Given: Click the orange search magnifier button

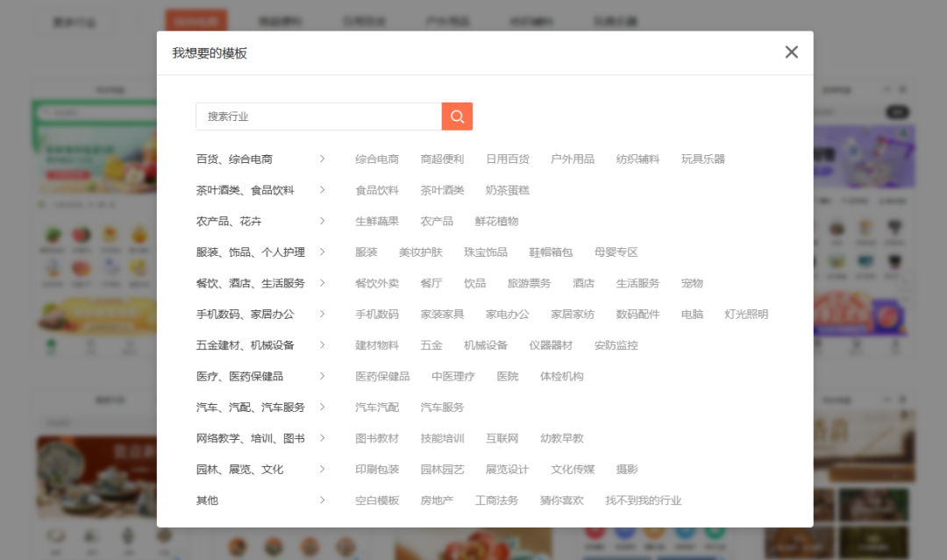Looking at the screenshot, I should [x=457, y=117].
